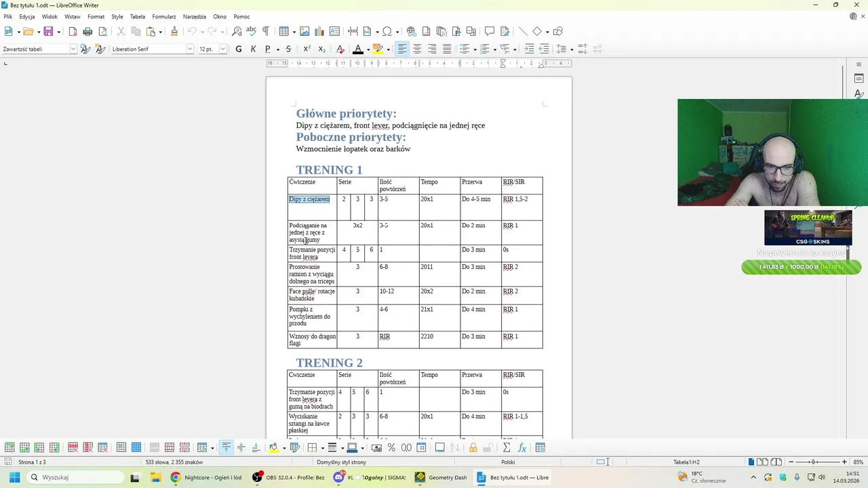The image size is (868, 488).
Task: Click the Strona 1 z 3 page indicator
Action: point(32,462)
